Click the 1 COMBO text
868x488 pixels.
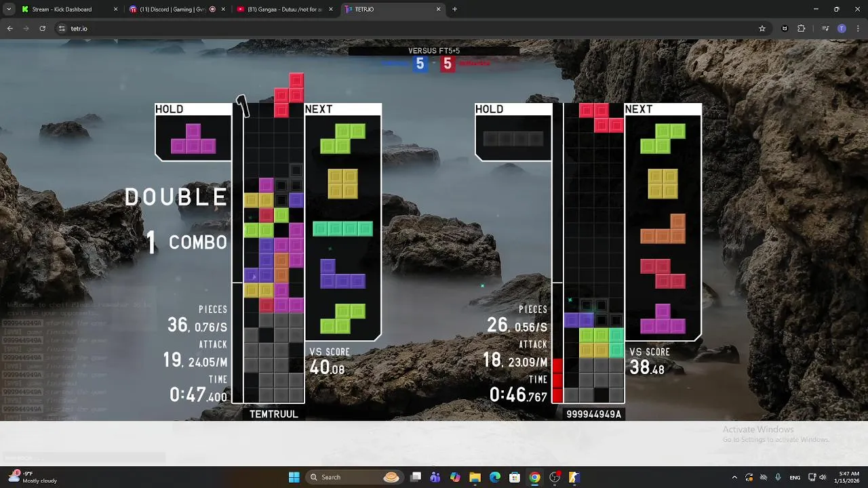click(x=187, y=243)
